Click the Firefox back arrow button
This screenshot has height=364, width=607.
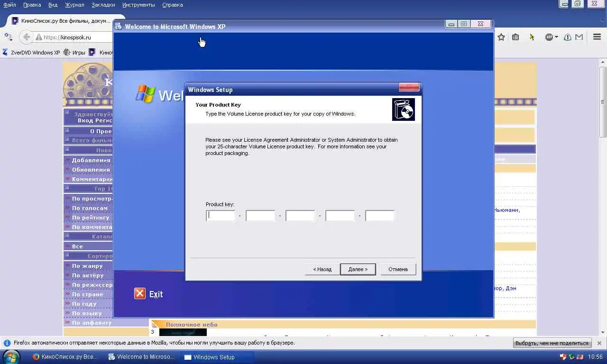27,37
